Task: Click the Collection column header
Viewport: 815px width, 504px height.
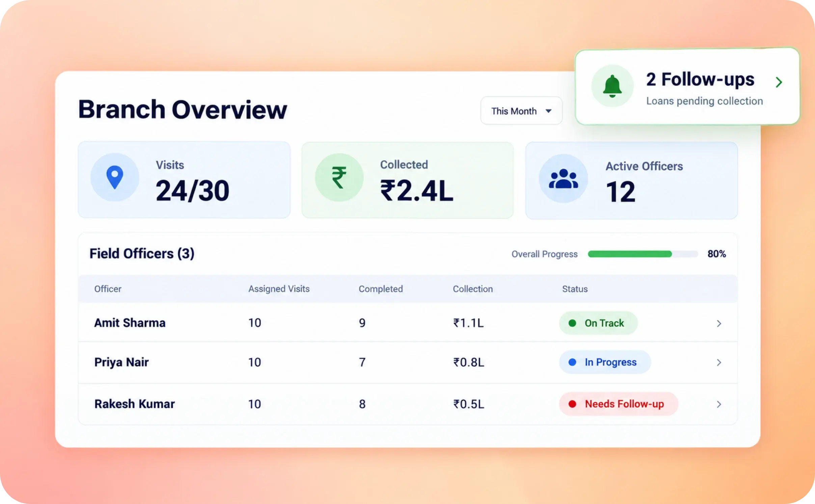Action: (473, 289)
